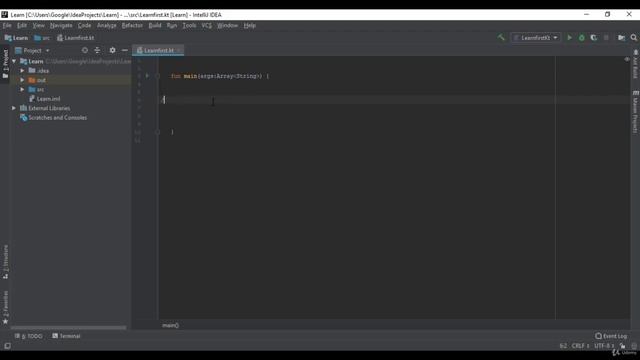Click the Build Project hammer icon
The width and height of the screenshot is (640, 360).
click(x=501, y=38)
